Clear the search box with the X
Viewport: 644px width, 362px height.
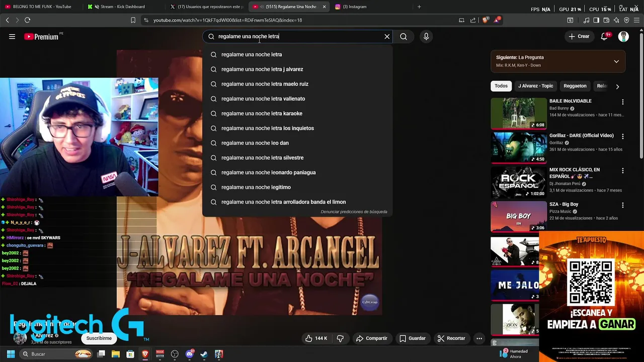pyautogui.click(x=387, y=36)
